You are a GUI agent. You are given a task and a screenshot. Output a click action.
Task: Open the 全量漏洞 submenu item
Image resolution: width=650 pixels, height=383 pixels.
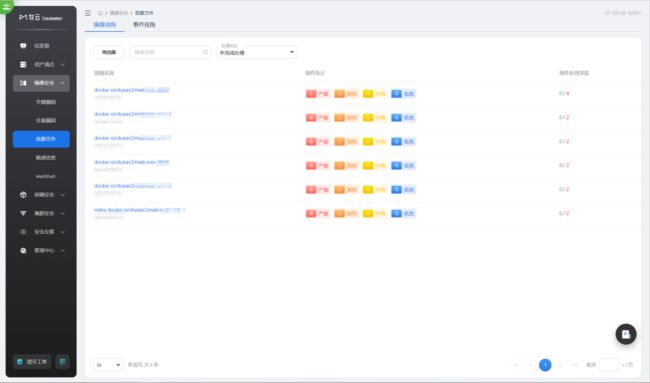pyautogui.click(x=45, y=120)
